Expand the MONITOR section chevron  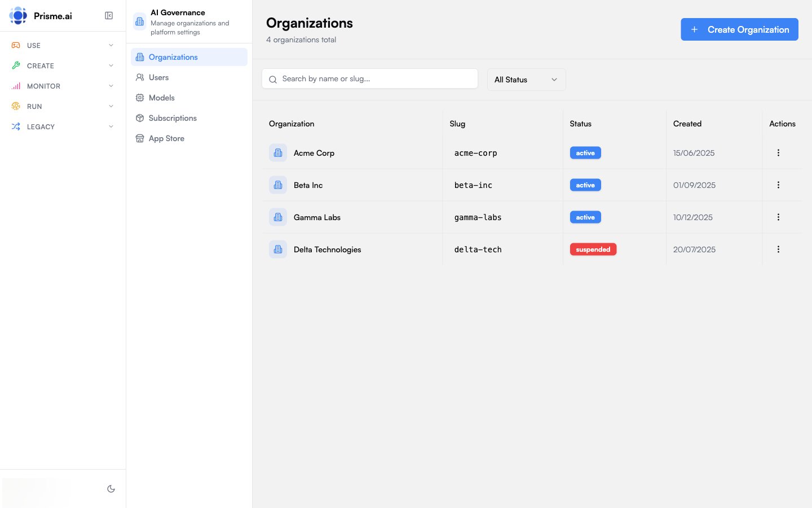click(x=111, y=86)
